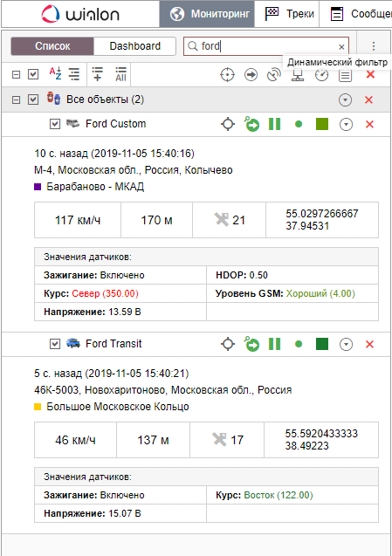Select the Список view mode

point(52,46)
